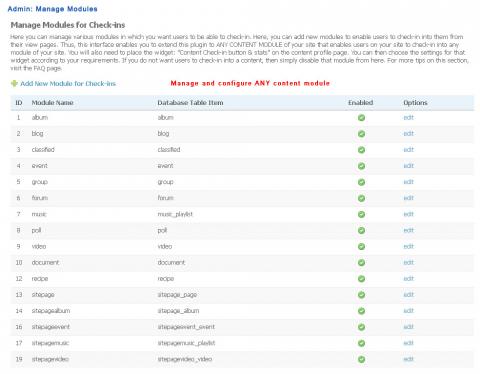Viewport: 480px width, 374px height.
Task: Edit the video module
Action: 408,246
